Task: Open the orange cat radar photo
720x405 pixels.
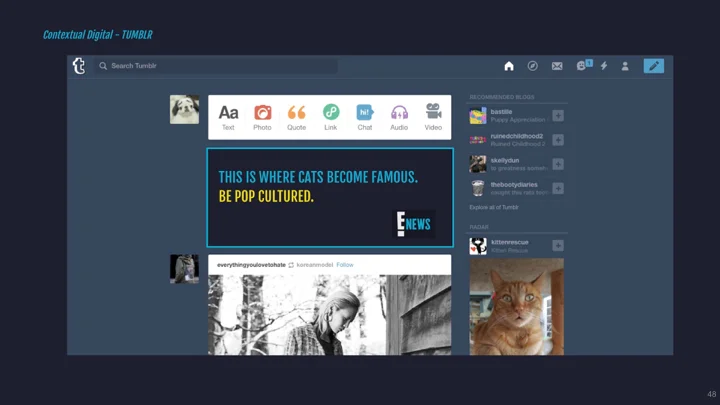Action: point(517,306)
